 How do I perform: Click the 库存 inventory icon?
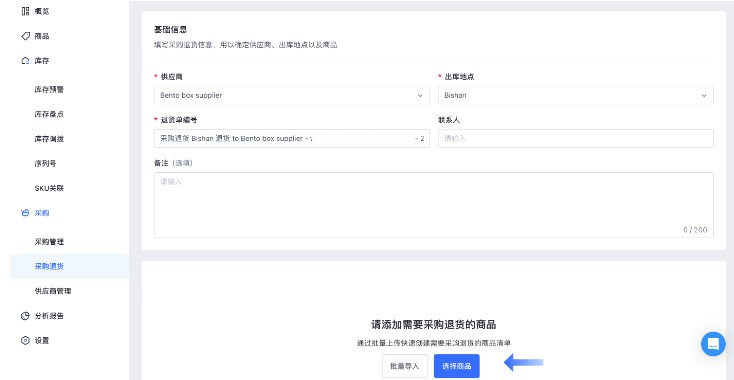point(25,61)
